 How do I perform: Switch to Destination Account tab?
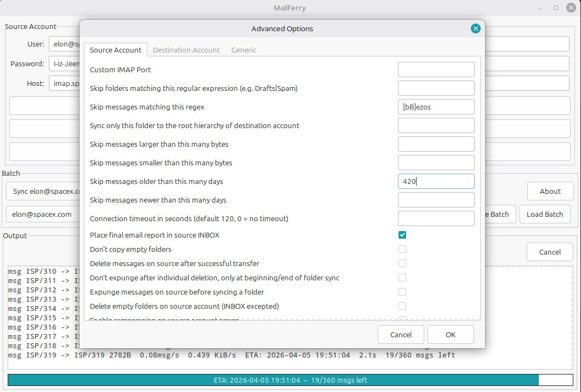[186, 50]
